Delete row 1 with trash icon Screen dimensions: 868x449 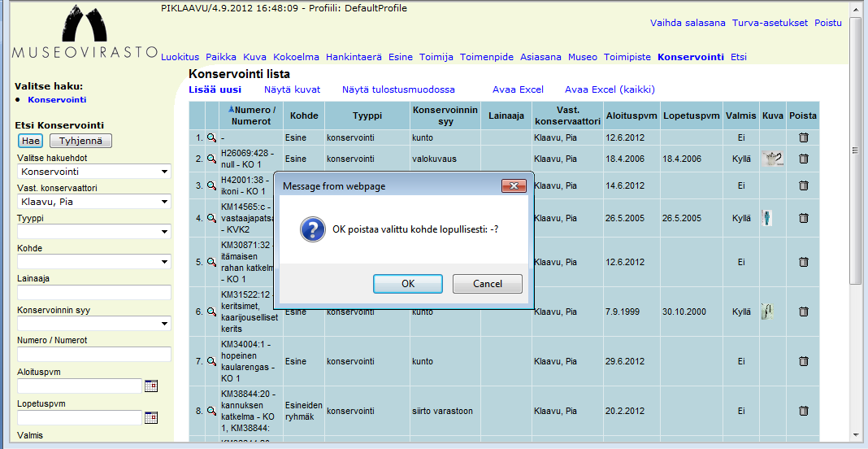804,137
